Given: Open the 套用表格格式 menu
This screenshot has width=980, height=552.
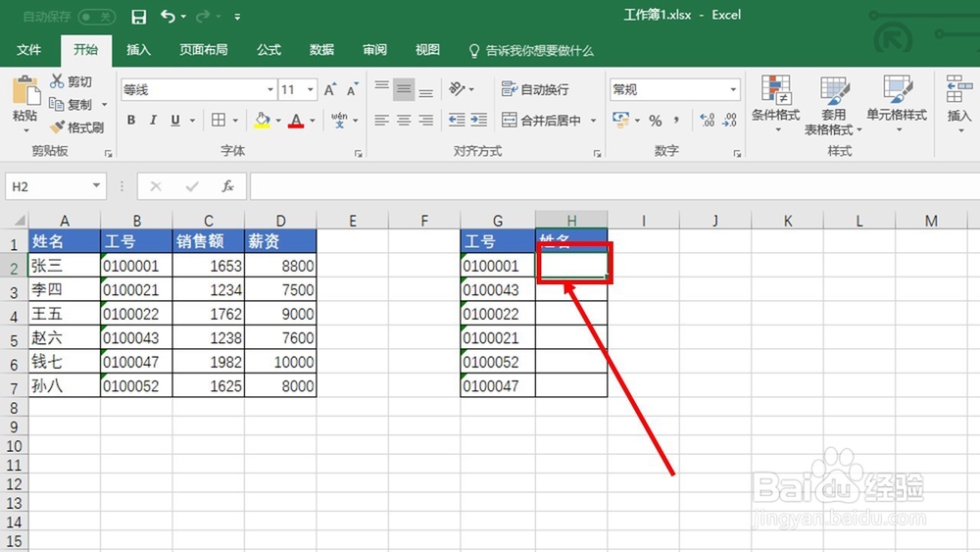Looking at the screenshot, I should point(833,105).
